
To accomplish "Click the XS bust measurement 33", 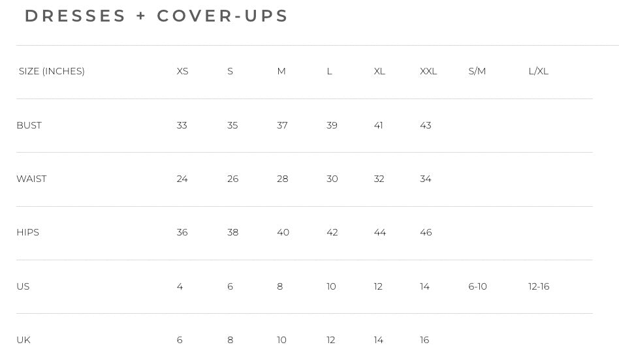I will (x=182, y=125).
